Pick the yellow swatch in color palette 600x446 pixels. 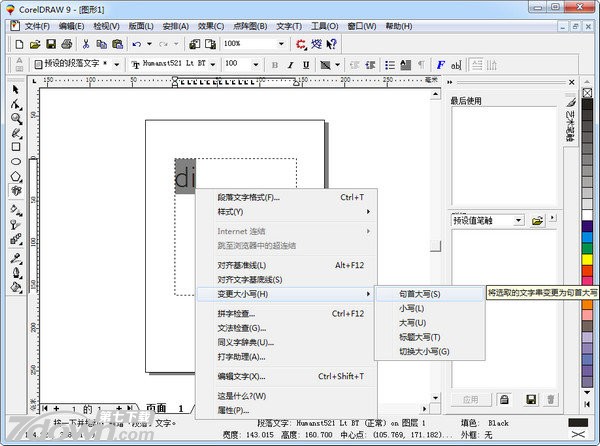point(587,261)
